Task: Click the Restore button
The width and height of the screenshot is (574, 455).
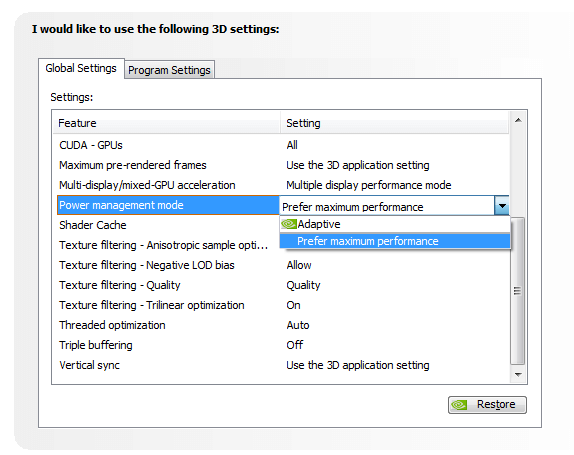Action: (x=487, y=404)
